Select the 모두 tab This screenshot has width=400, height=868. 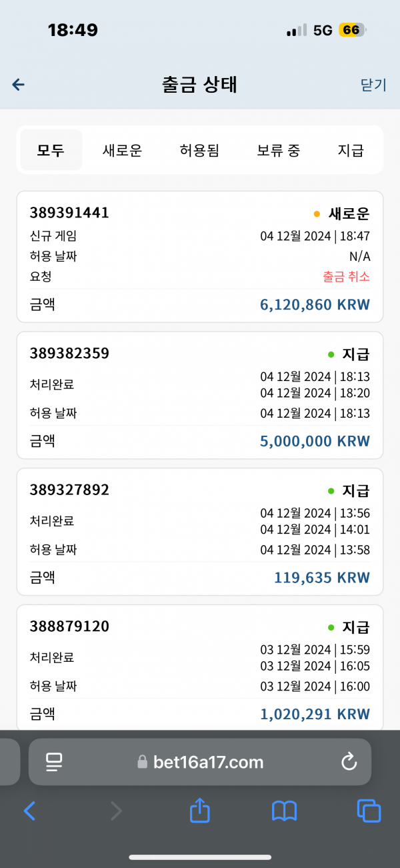pyautogui.click(x=51, y=150)
